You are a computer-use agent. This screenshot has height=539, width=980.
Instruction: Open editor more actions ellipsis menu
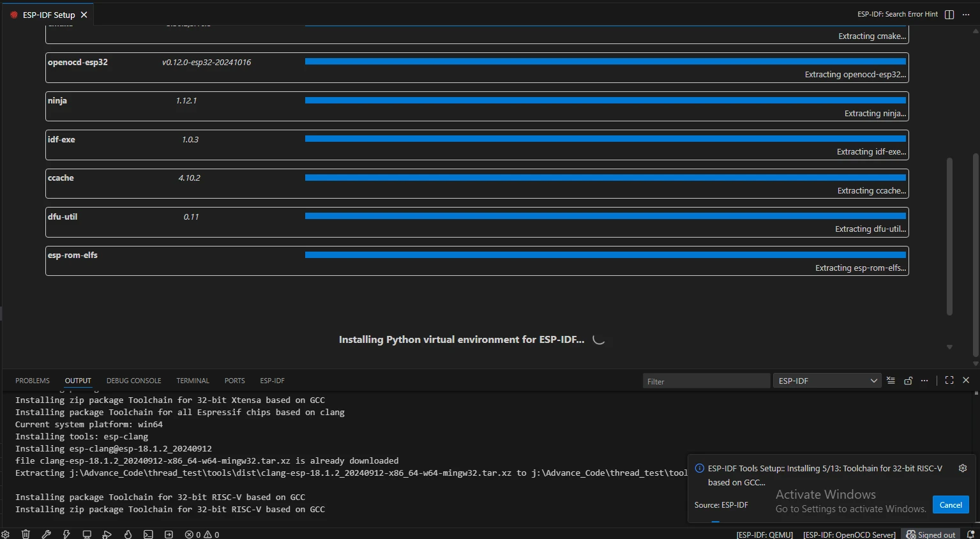(966, 15)
